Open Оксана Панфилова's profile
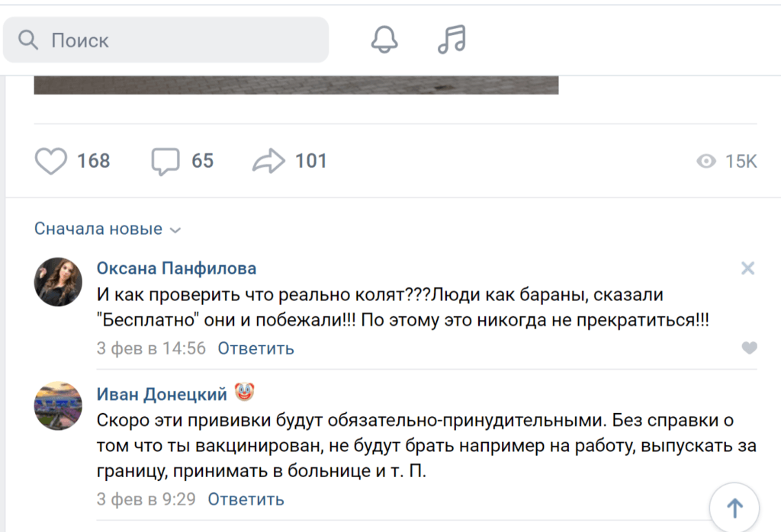The width and height of the screenshot is (781, 532). pos(175,268)
